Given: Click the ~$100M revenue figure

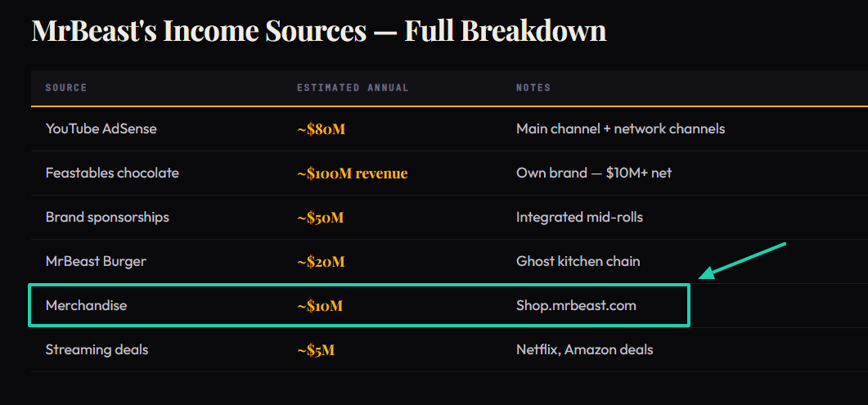Looking at the screenshot, I should pyautogui.click(x=352, y=173).
